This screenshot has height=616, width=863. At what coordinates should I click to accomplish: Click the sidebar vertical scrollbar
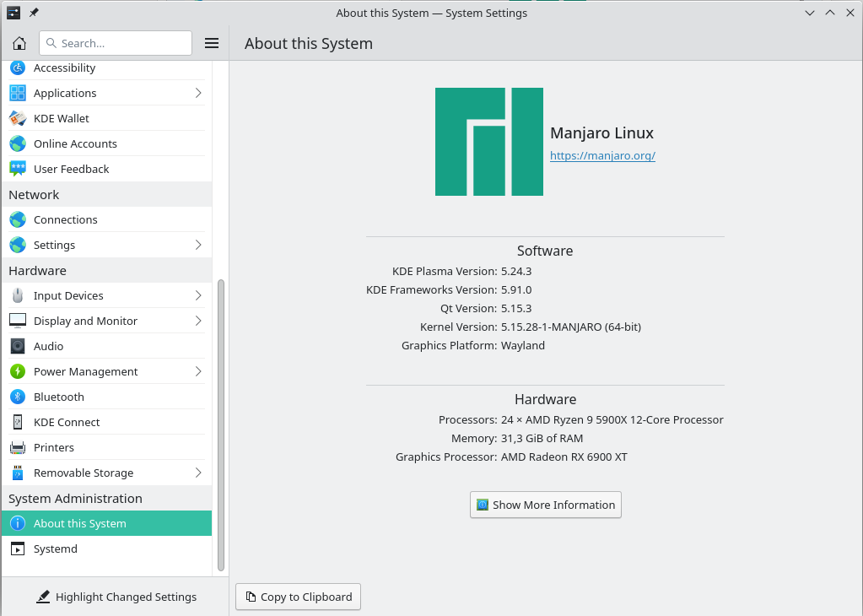(221, 425)
